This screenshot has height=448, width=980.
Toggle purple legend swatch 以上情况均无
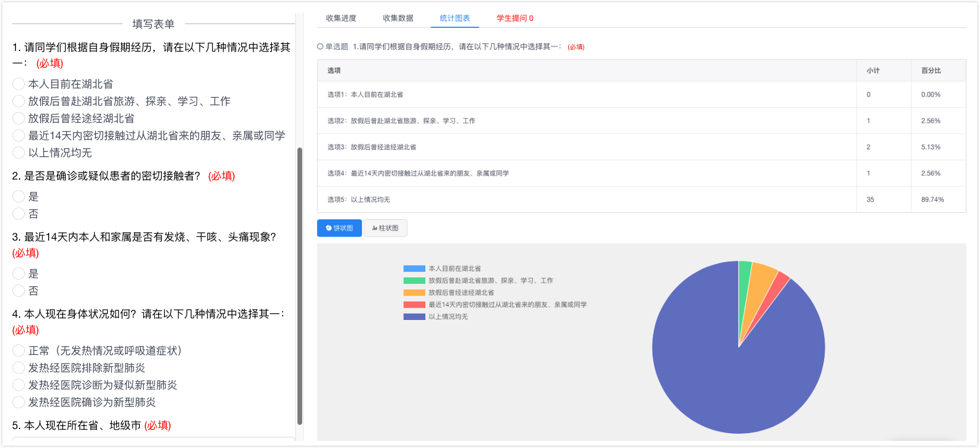tap(414, 317)
